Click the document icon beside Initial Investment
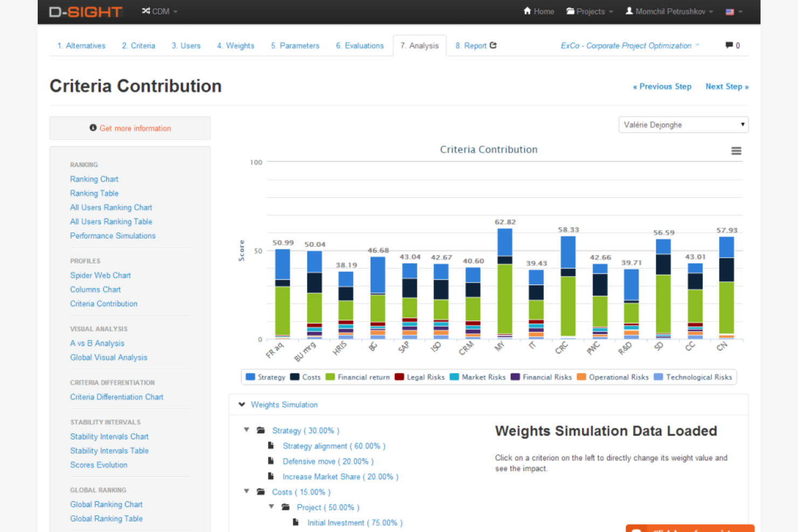Viewport: 798px width, 532px height. point(295,522)
